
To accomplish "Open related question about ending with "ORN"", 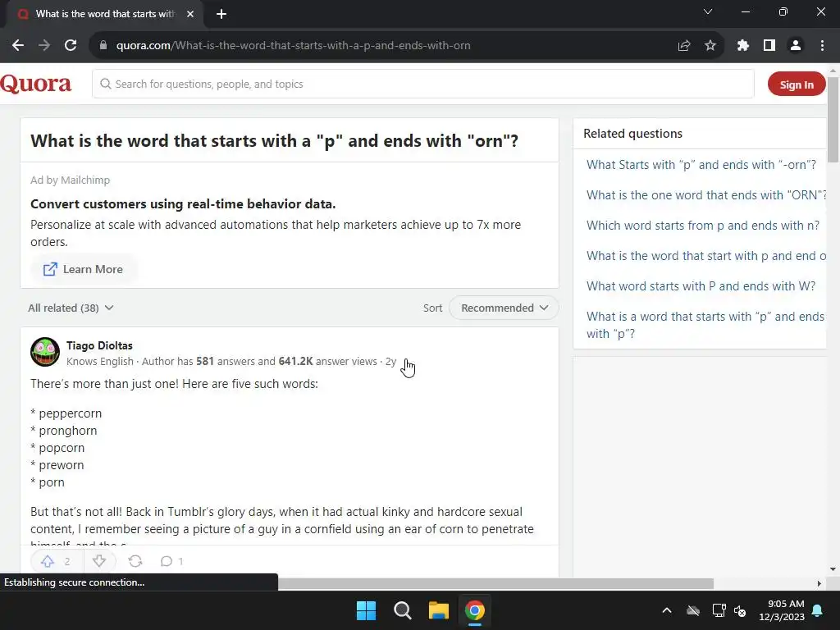I will [705, 195].
